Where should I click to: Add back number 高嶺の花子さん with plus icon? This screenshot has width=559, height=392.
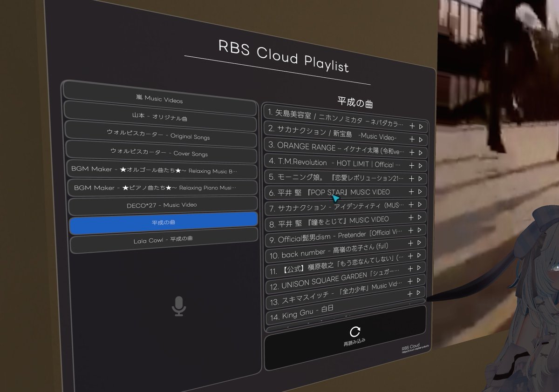411,243
